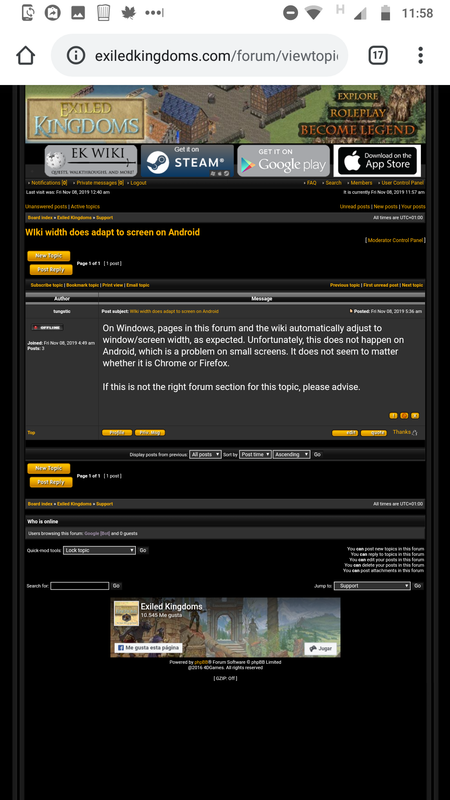Open the Lock topic quick-mod dropdown
450x800 pixels.
pyautogui.click(x=99, y=551)
